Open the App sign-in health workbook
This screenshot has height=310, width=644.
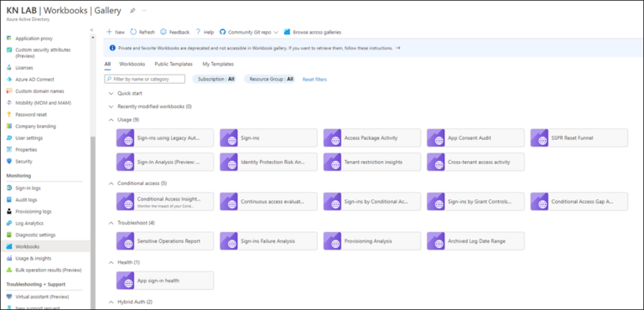click(x=165, y=281)
